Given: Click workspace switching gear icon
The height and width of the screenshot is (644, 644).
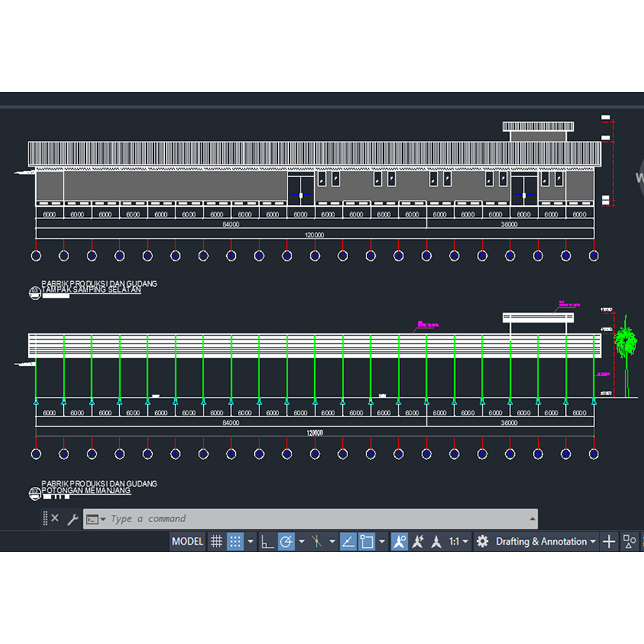Looking at the screenshot, I should [x=482, y=541].
